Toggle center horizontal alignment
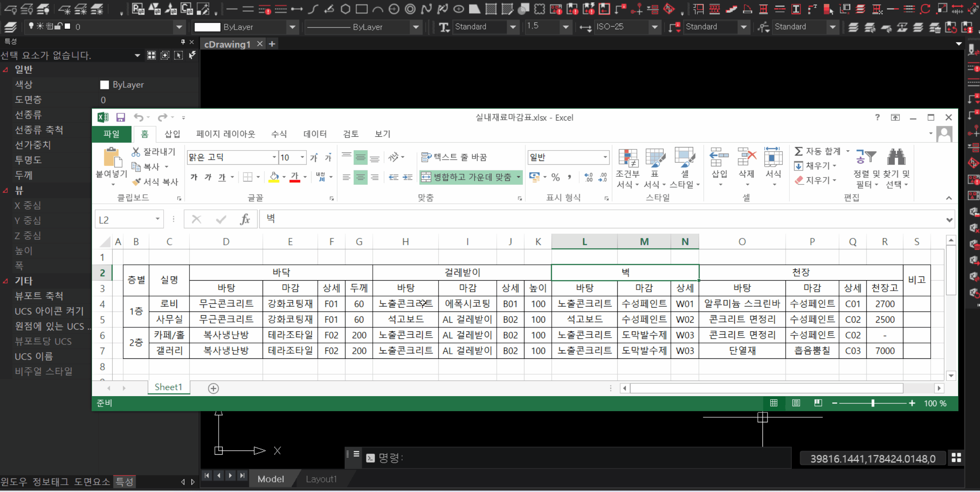Screen dimensions: 980x492 (360, 177)
